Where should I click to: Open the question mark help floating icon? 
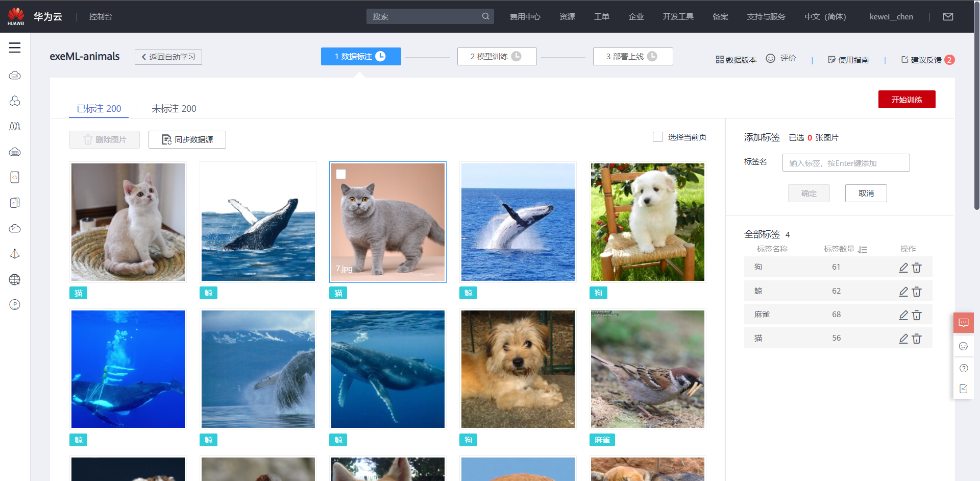pyautogui.click(x=964, y=368)
